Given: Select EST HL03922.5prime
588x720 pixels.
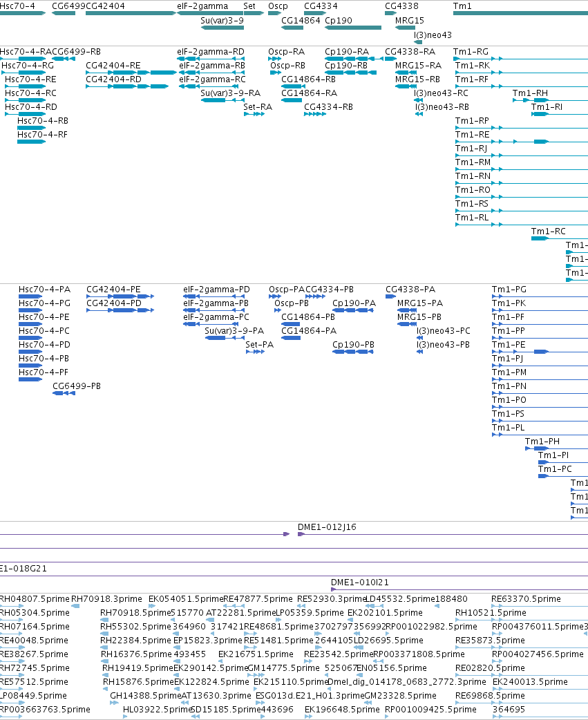Looking at the screenshot, I should click(157, 709).
